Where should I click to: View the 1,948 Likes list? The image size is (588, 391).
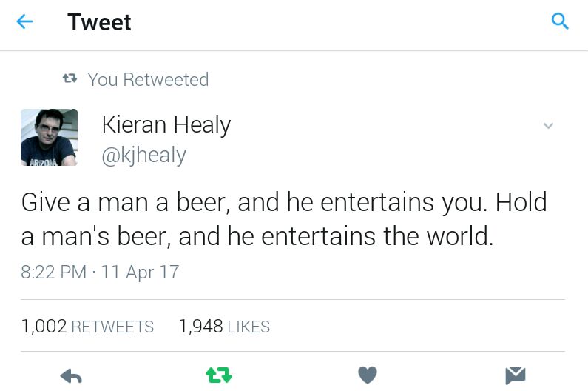pyautogui.click(x=224, y=326)
